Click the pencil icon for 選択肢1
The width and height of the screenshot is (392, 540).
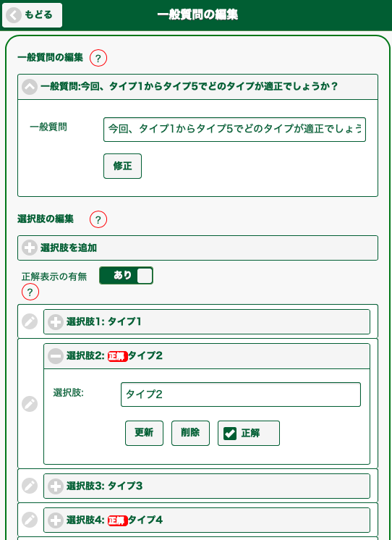(30, 321)
